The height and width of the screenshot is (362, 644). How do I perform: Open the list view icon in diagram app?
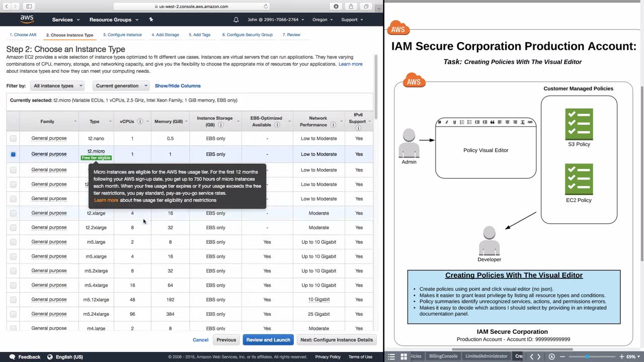pyautogui.click(x=391, y=356)
